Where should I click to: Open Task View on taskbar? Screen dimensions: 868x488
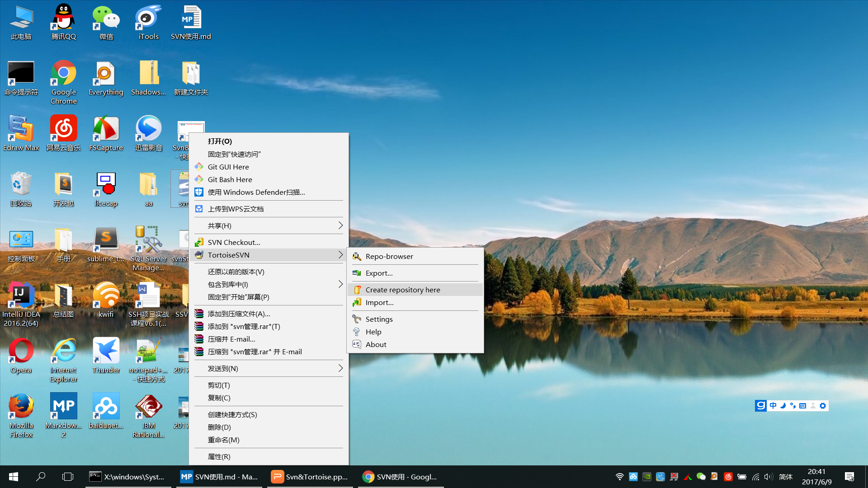68,477
